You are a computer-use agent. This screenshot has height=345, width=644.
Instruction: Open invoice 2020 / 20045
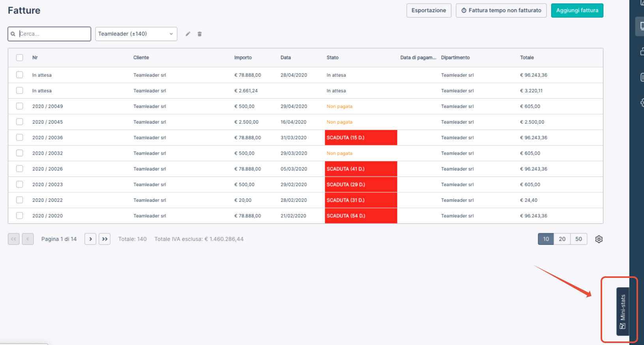pos(47,122)
